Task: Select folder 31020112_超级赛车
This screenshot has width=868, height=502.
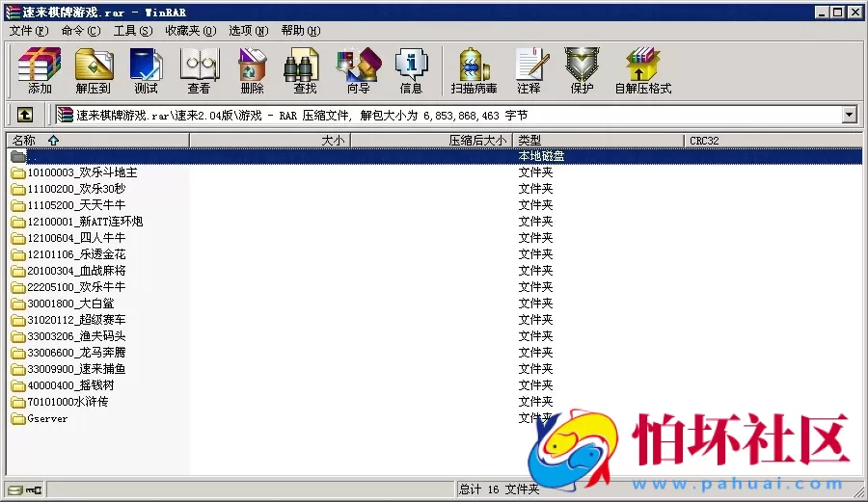Action: click(x=76, y=320)
